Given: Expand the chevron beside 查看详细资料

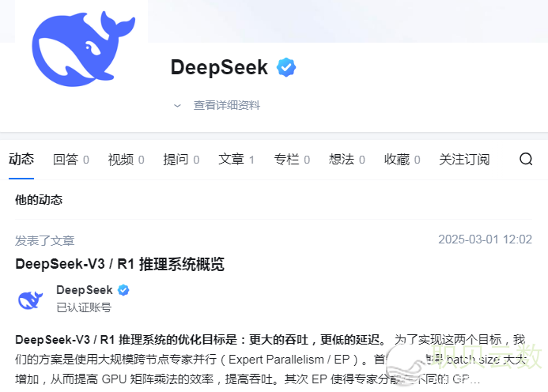Looking at the screenshot, I should click(178, 106).
